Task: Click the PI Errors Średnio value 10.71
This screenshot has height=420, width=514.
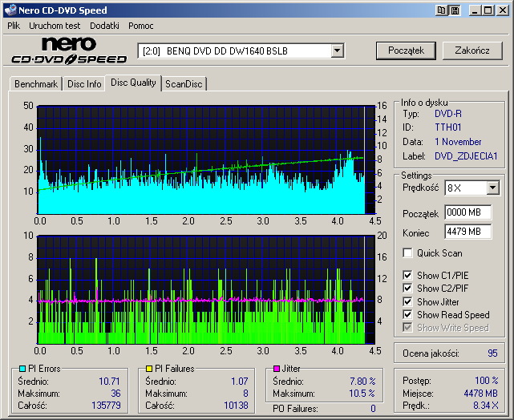Action: point(110,381)
